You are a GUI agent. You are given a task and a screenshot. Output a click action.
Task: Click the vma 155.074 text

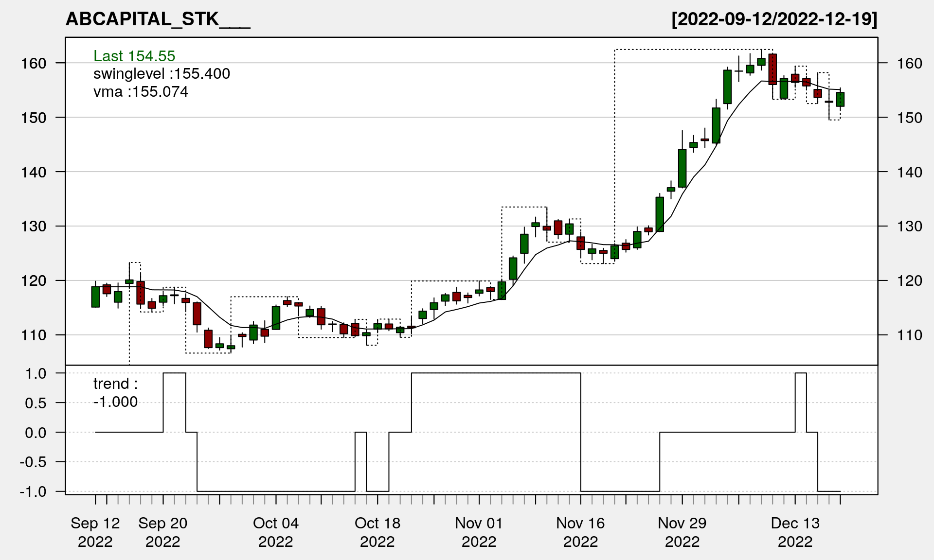click(141, 92)
